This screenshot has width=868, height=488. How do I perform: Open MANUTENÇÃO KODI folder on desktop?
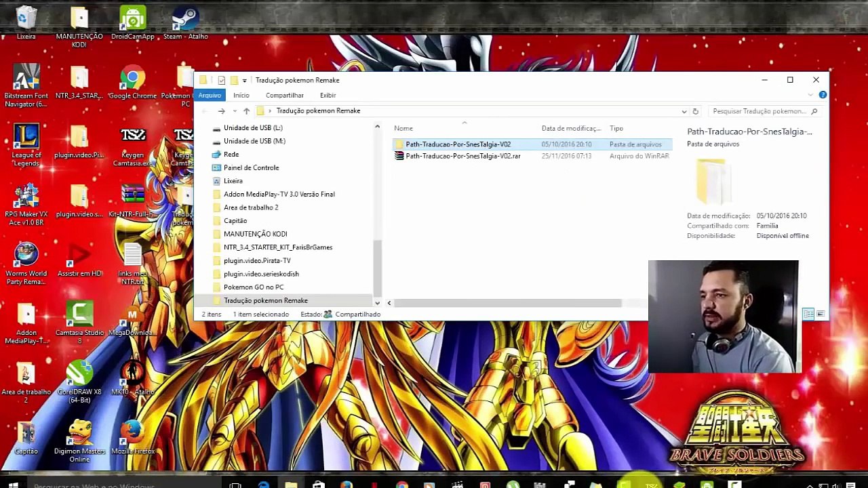coord(79,26)
